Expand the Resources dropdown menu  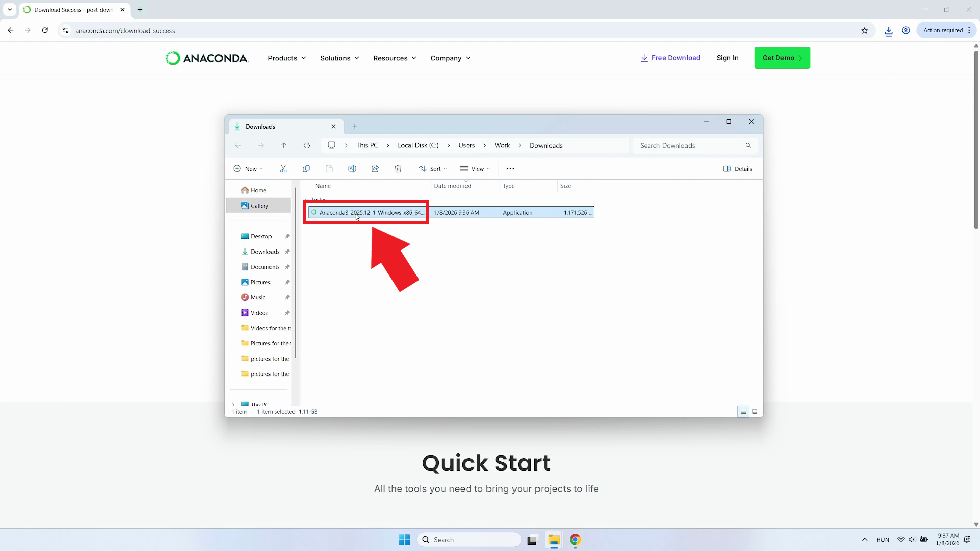coord(395,58)
